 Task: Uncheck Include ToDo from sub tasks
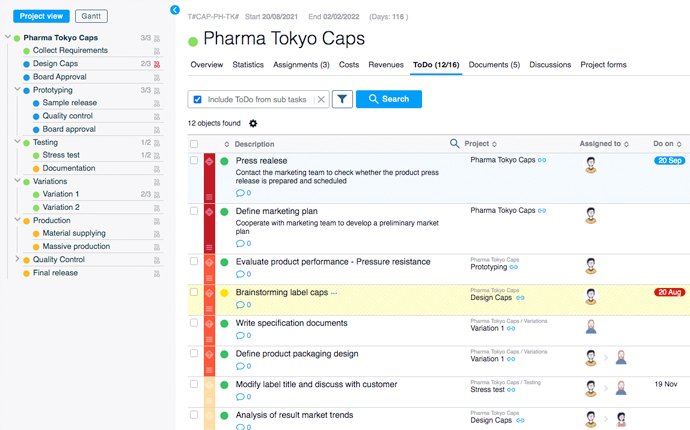(198, 100)
